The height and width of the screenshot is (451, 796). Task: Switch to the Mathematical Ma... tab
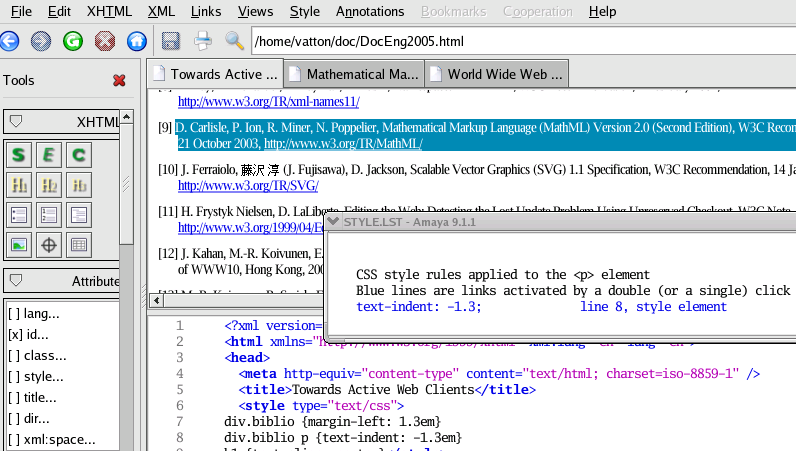(x=354, y=74)
